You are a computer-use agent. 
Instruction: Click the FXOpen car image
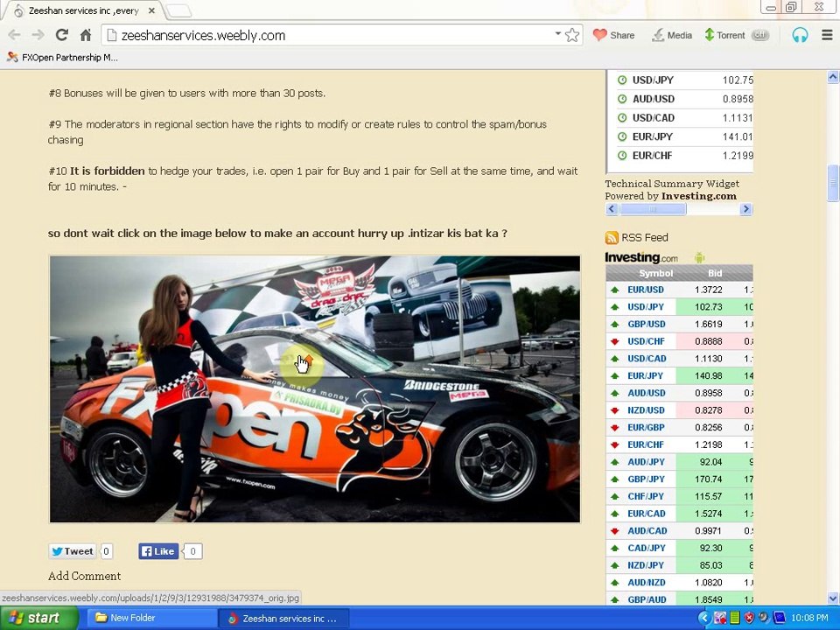pyautogui.click(x=314, y=388)
